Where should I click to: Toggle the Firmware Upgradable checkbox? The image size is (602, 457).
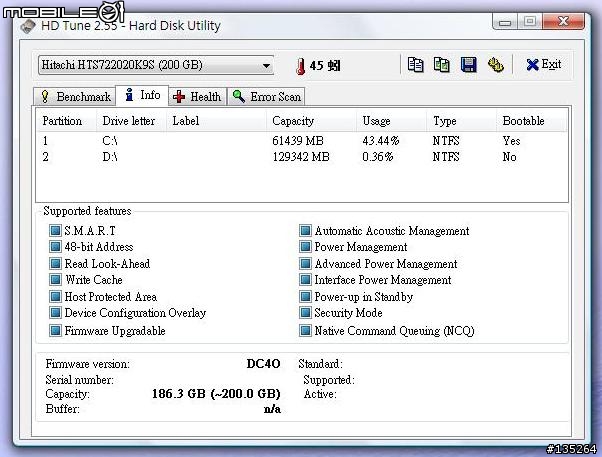(x=55, y=330)
